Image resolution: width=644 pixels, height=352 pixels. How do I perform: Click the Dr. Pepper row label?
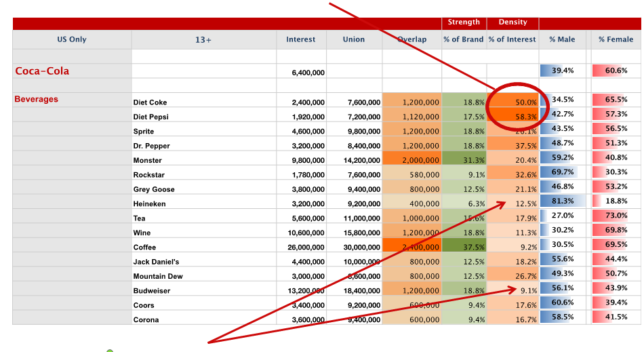pyautogui.click(x=151, y=146)
